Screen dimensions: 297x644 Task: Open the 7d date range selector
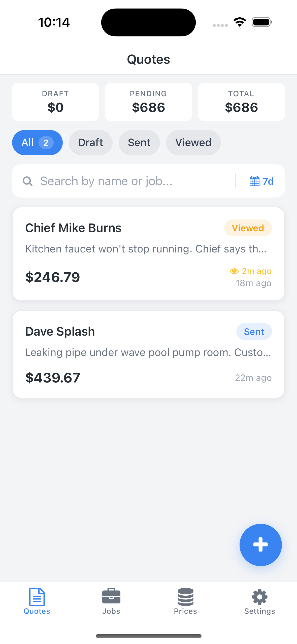pos(268,181)
